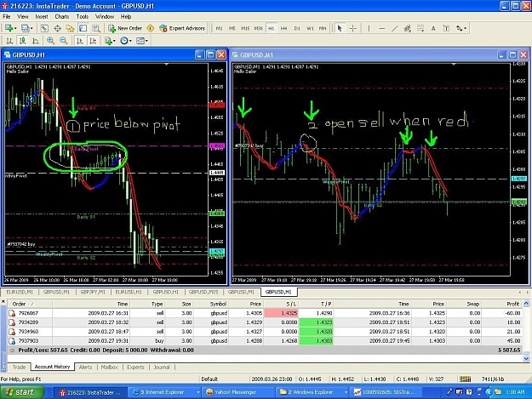
Task: Expand the Periods dropdown arrow
Action: (x=130, y=41)
